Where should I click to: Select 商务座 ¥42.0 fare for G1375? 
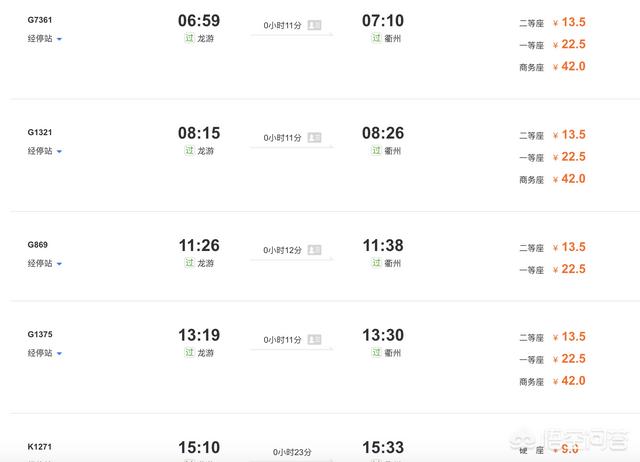552,381
